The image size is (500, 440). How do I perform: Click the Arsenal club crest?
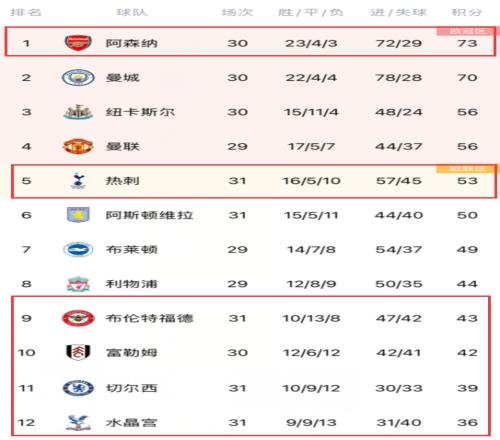click(78, 43)
